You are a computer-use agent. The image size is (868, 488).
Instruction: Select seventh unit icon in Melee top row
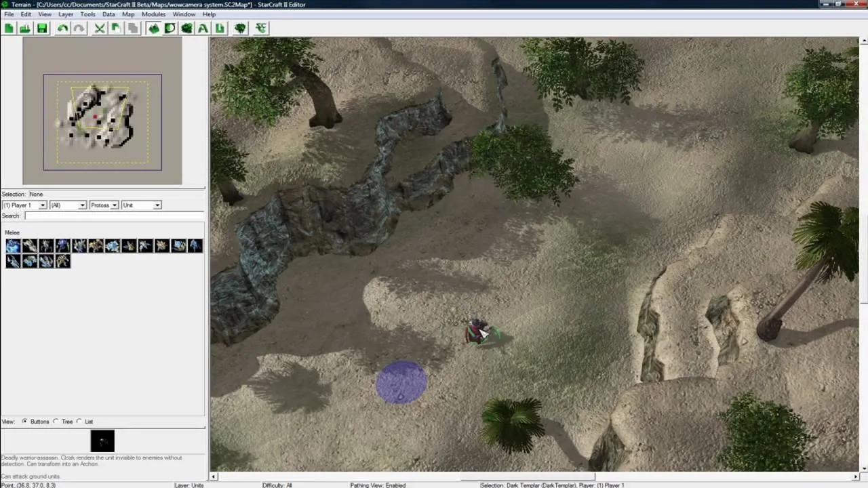113,245
